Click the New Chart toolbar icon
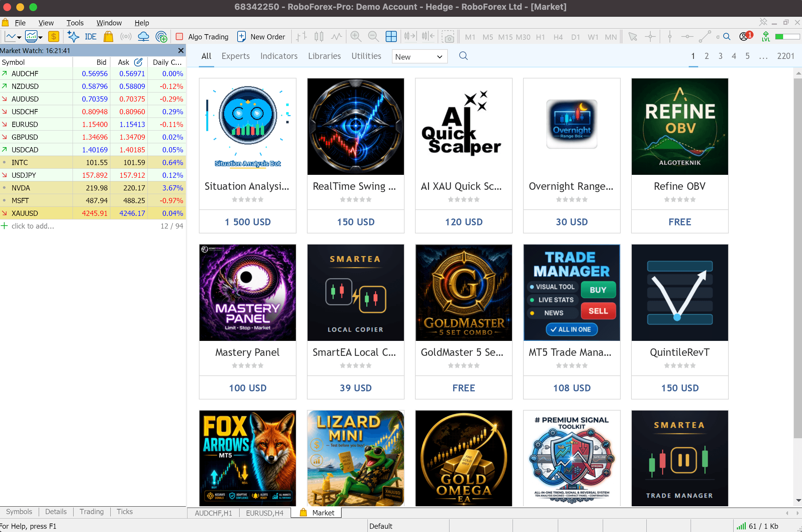The height and width of the screenshot is (532, 802). [10, 36]
